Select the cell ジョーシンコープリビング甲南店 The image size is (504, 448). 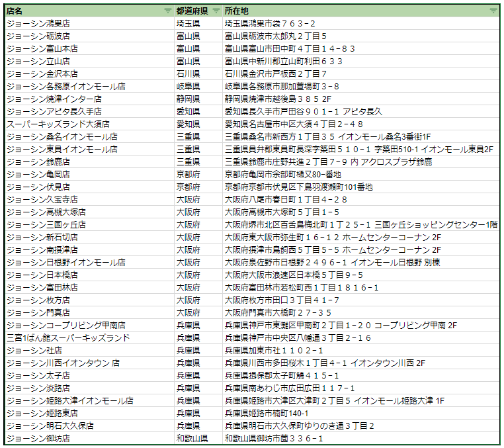(90, 325)
